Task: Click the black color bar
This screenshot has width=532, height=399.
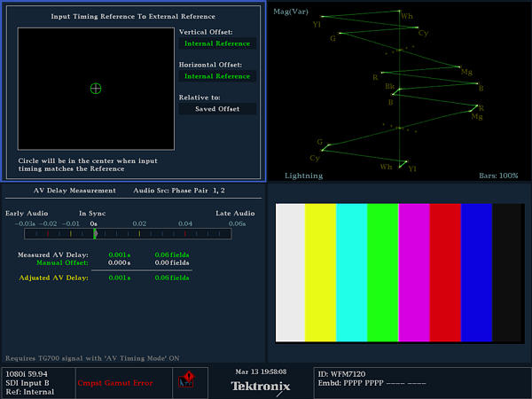Action: click(508, 272)
